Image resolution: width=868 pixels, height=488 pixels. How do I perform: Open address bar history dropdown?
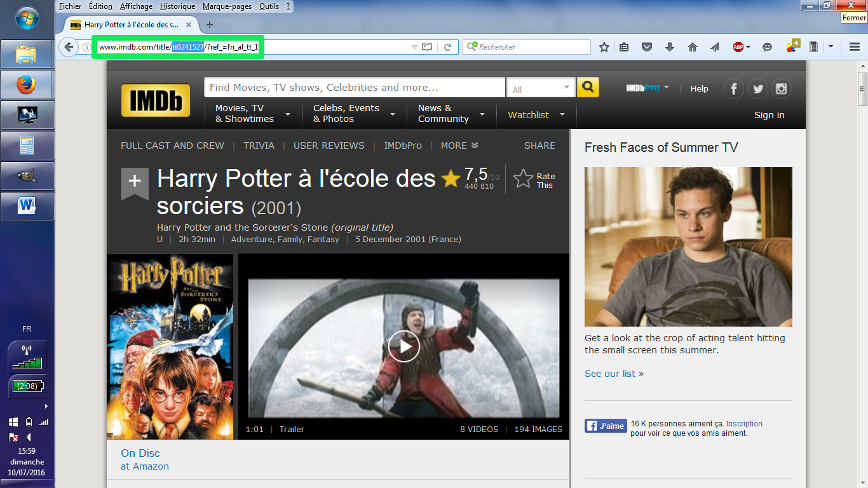[x=414, y=47]
